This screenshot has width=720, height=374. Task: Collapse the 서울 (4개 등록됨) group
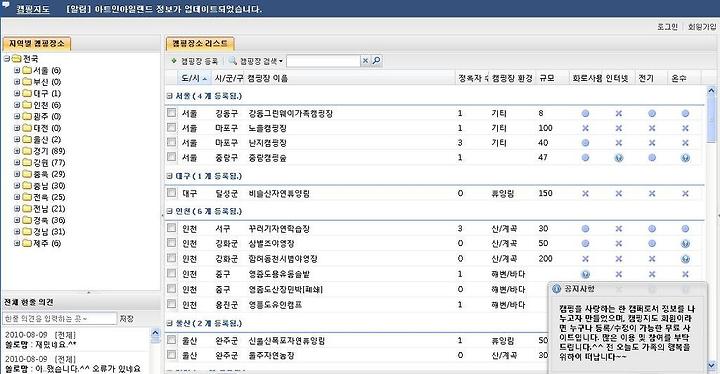[x=169, y=96]
